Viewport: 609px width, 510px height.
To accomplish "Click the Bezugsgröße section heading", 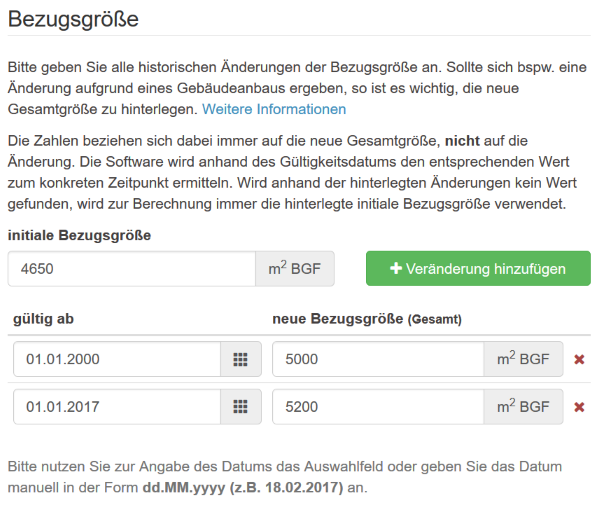I will click(x=73, y=19).
